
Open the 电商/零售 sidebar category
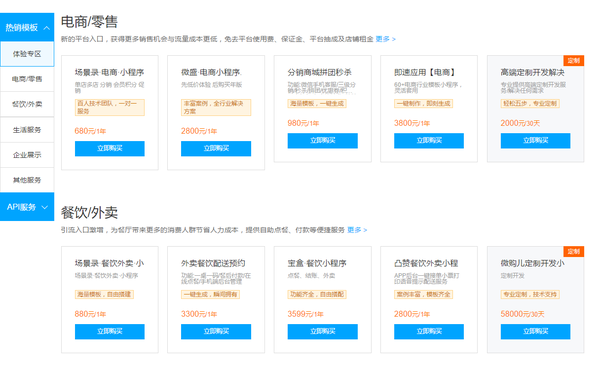click(x=27, y=79)
